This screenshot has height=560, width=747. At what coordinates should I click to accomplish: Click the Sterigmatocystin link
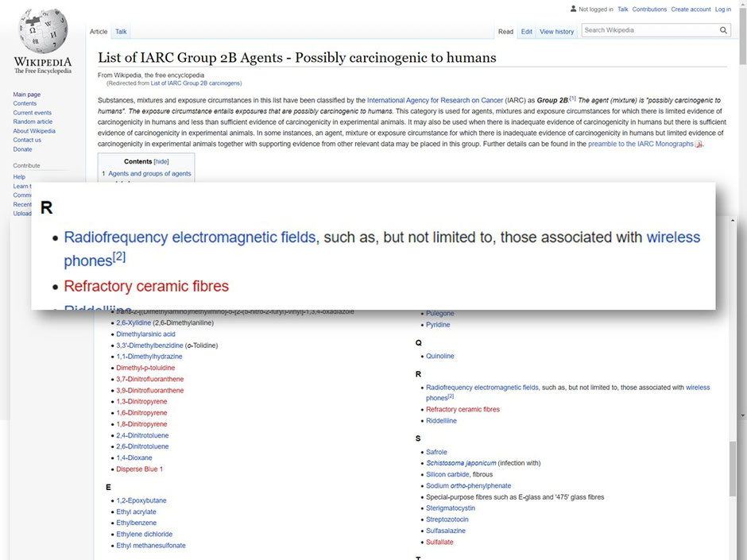coord(451,508)
